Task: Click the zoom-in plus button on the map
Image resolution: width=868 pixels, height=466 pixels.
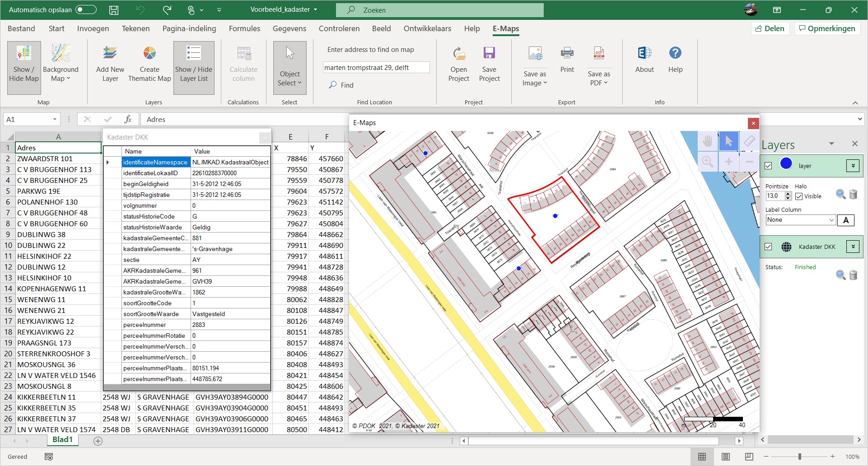Action: click(728, 162)
